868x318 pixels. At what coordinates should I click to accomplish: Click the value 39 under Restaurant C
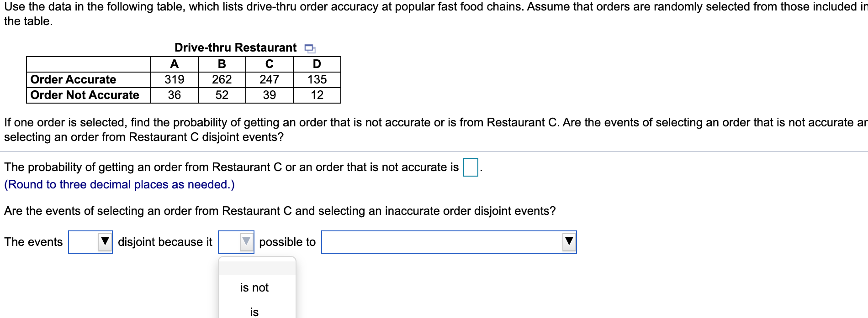click(270, 95)
